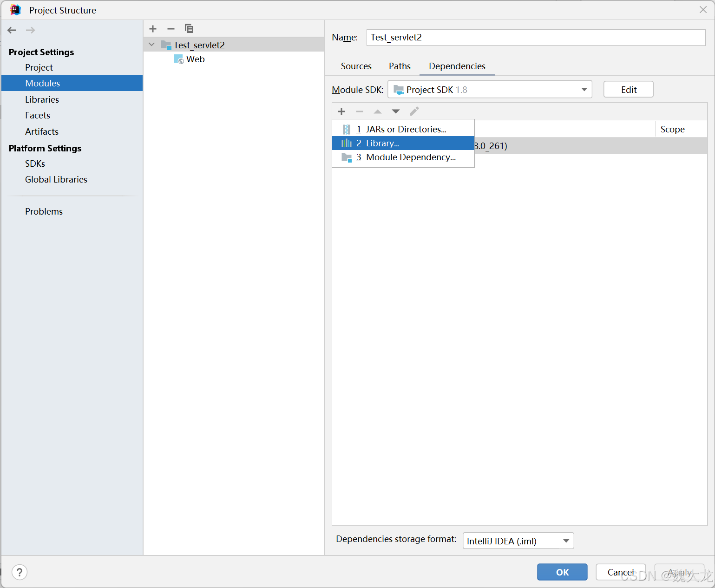Image resolution: width=715 pixels, height=588 pixels.
Task: Open Project settings section
Action: (x=39, y=67)
